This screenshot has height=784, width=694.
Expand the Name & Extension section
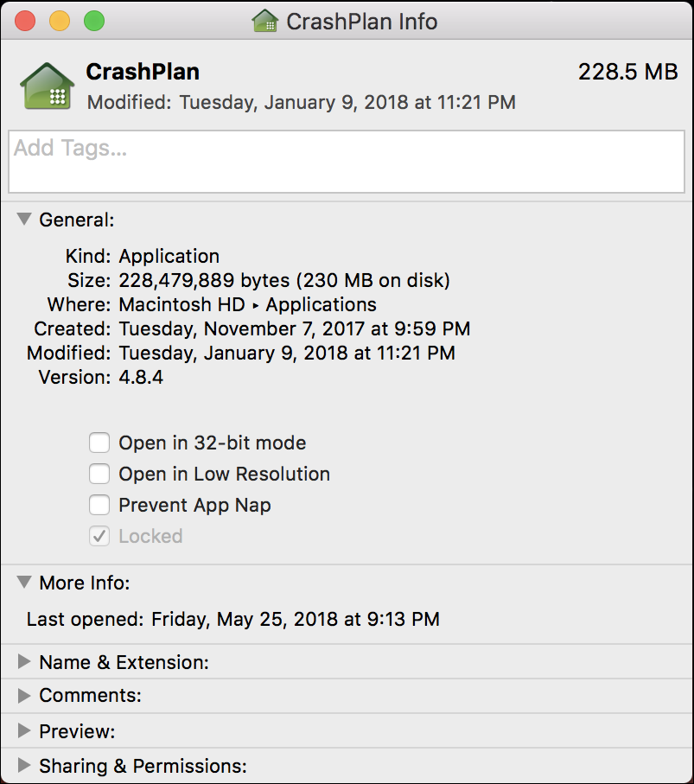(24, 661)
